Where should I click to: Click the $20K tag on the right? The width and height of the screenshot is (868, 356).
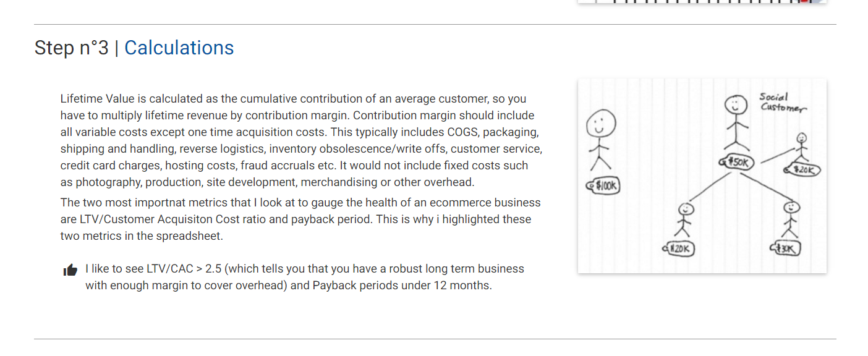pyautogui.click(x=802, y=169)
